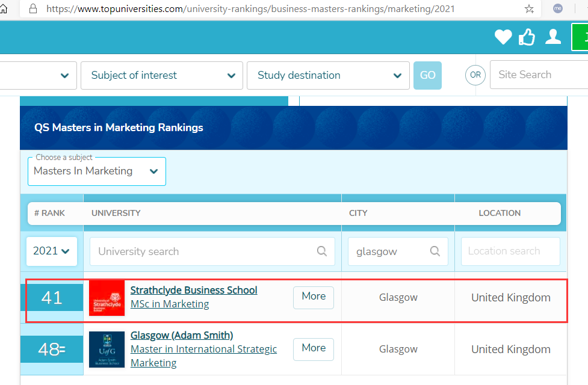Click rank number 41

[52, 298]
